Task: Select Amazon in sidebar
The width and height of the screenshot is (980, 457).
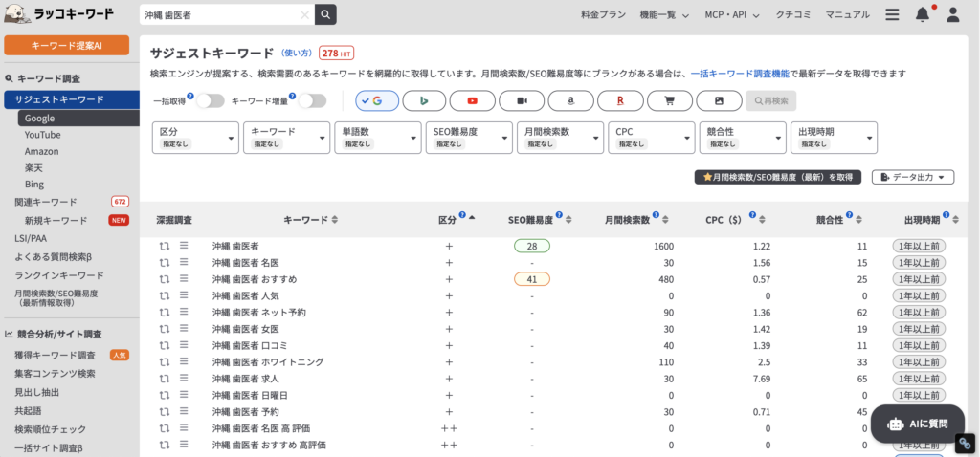Action: [42, 152]
